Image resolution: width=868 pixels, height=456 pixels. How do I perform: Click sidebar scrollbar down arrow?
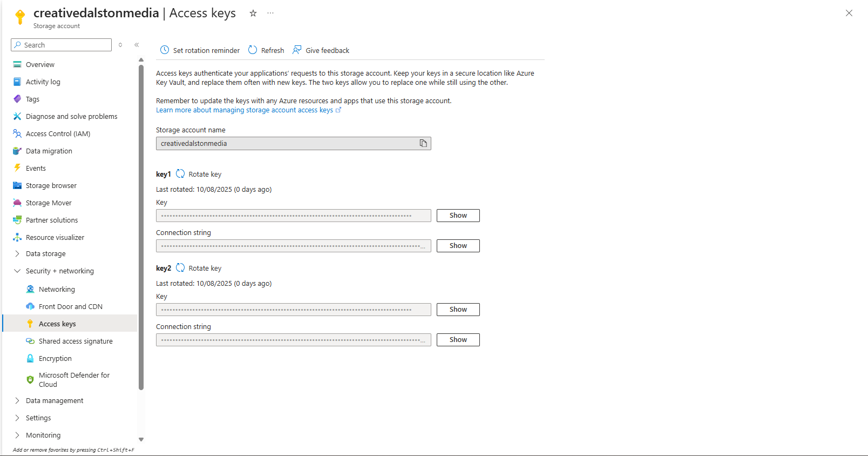tap(141, 440)
